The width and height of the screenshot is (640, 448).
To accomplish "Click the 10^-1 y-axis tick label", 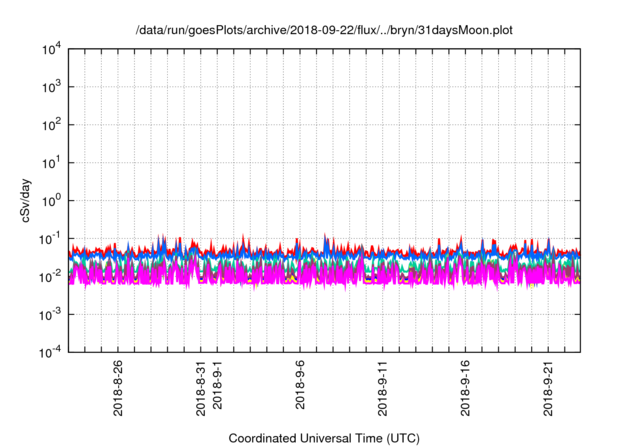I will click(50, 238).
